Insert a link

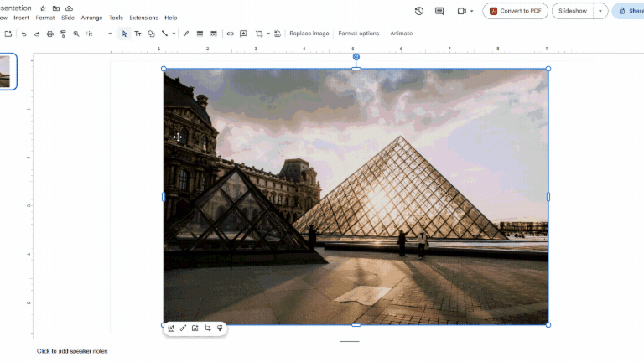click(x=230, y=34)
